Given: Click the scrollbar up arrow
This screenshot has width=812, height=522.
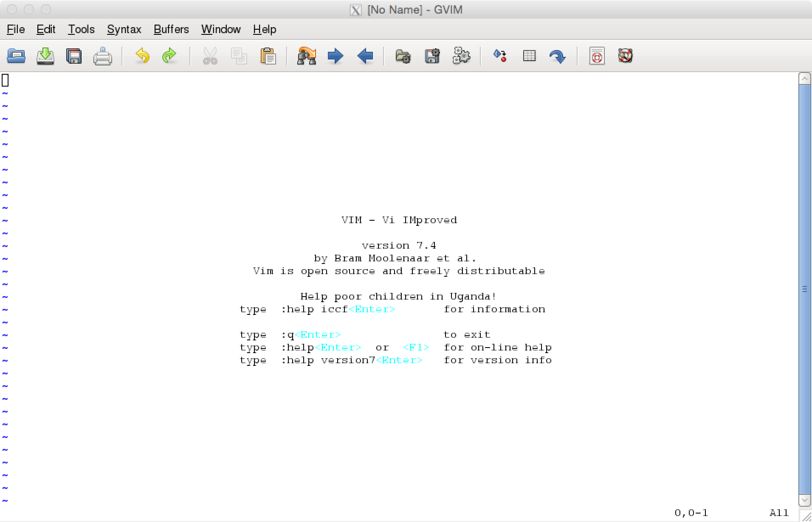Looking at the screenshot, I should 804,79.
